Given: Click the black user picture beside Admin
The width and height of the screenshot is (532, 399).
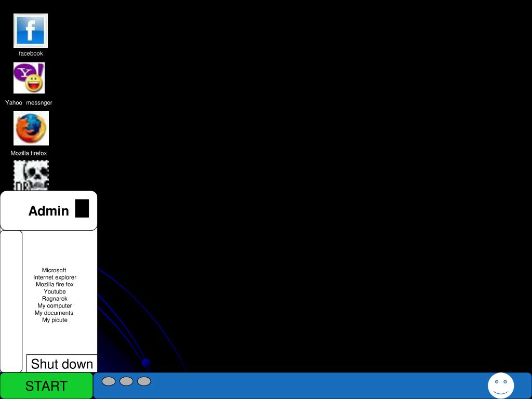Looking at the screenshot, I should [82, 208].
